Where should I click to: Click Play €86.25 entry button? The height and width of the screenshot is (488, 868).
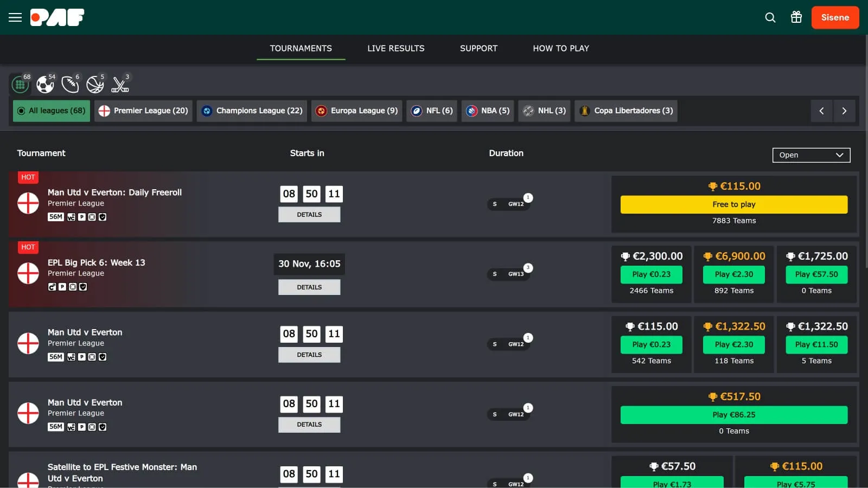click(733, 415)
